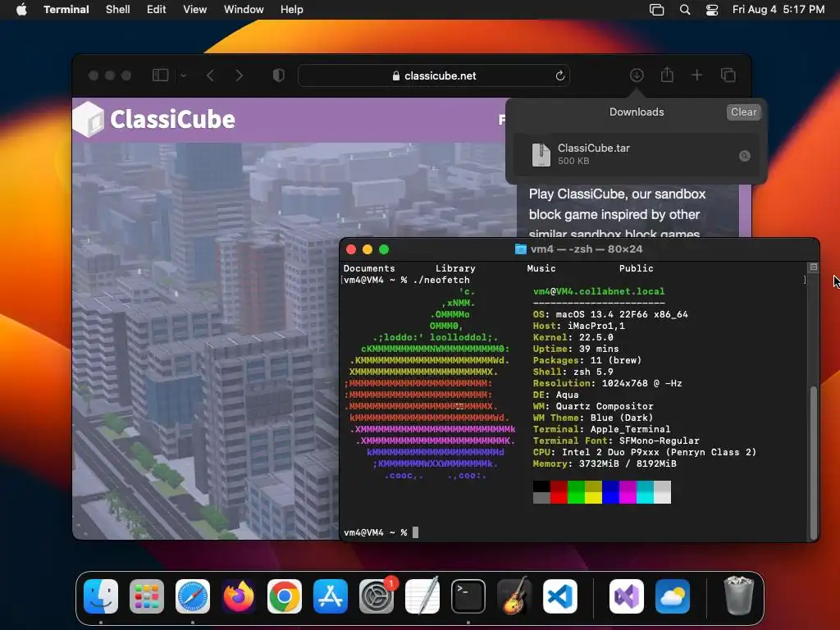Open Safari share menu
Viewport: 840px width, 630px height.
coord(666,75)
